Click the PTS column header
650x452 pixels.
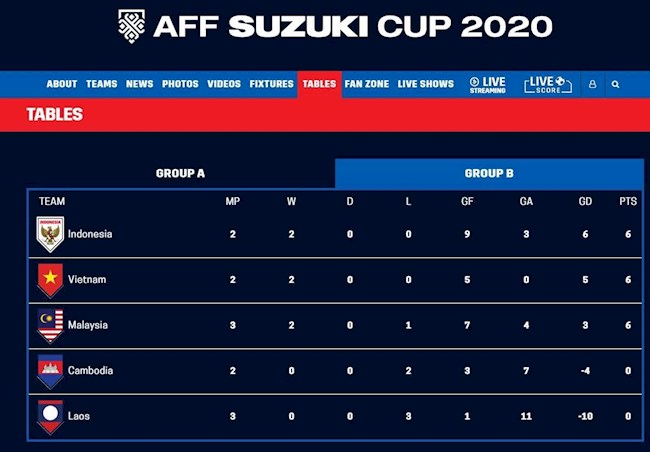(x=628, y=201)
